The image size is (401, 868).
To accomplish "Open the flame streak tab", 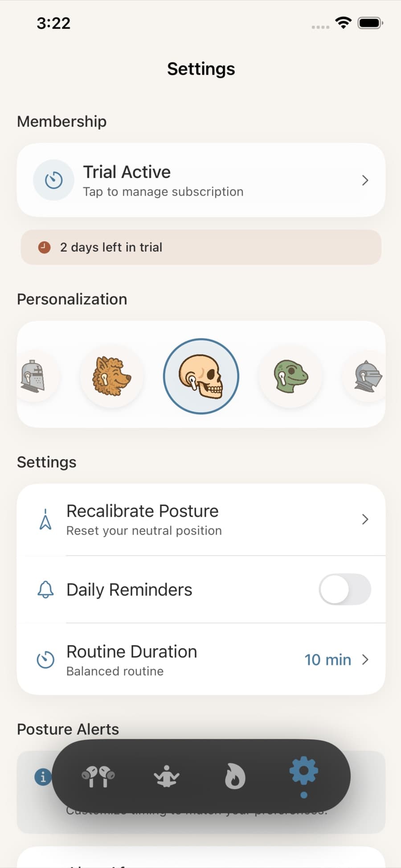I will click(235, 777).
